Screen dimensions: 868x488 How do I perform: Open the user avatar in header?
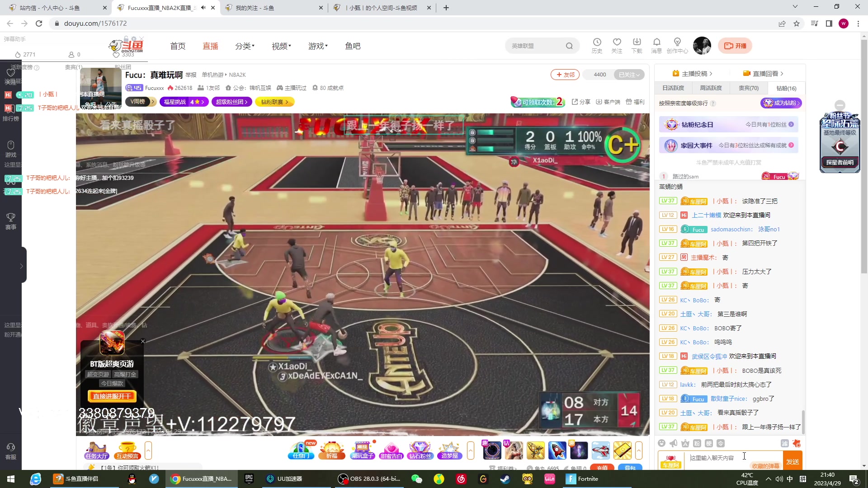702,46
